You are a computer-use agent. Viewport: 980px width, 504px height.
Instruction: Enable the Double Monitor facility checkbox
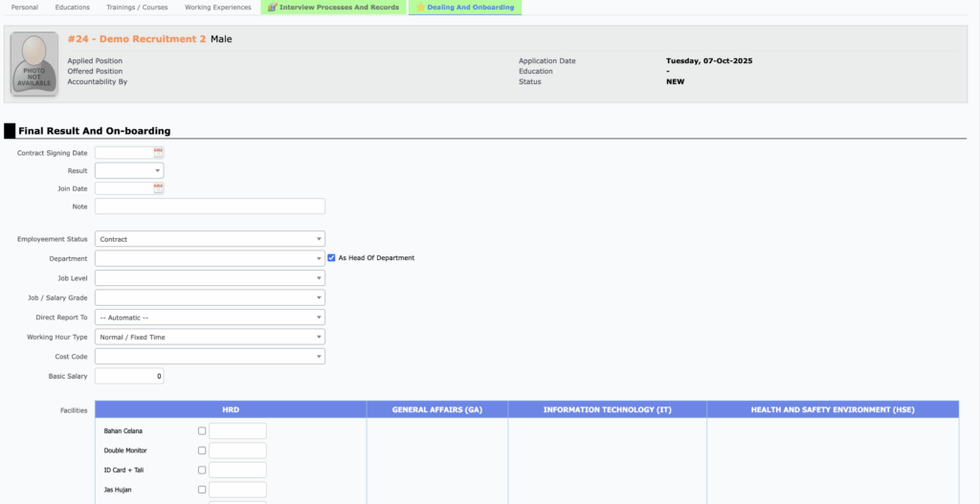tap(202, 450)
